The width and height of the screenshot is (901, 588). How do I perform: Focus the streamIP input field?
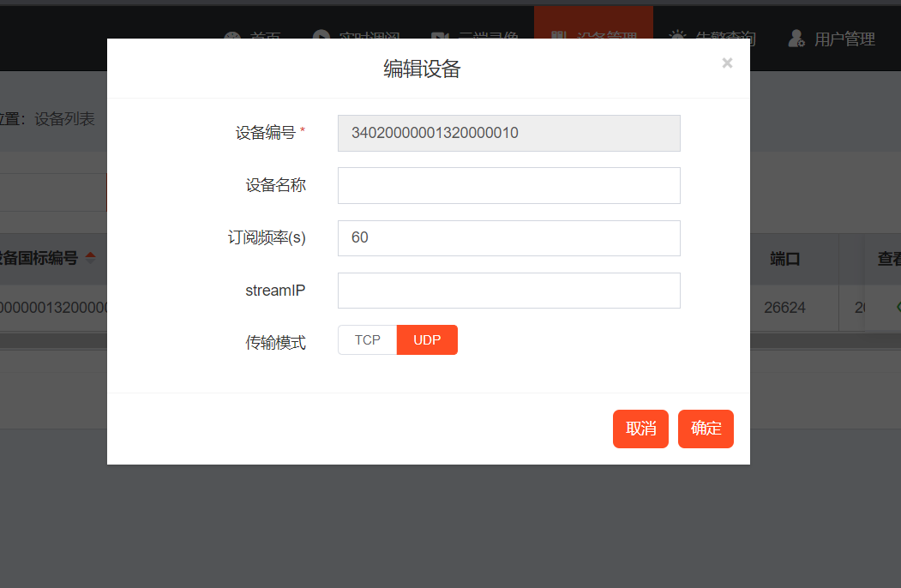508,291
